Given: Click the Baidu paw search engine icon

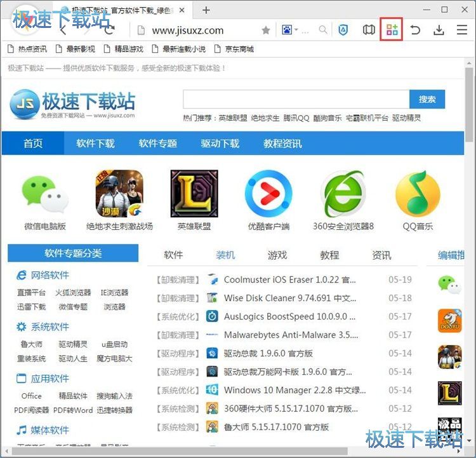Looking at the screenshot, I should tap(287, 30).
